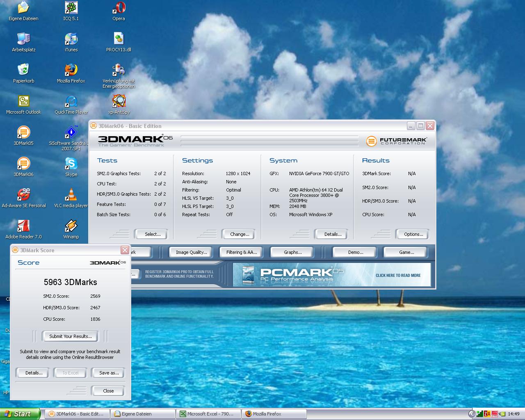Switch to Microsoft Excel taskbar button

point(209,414)
